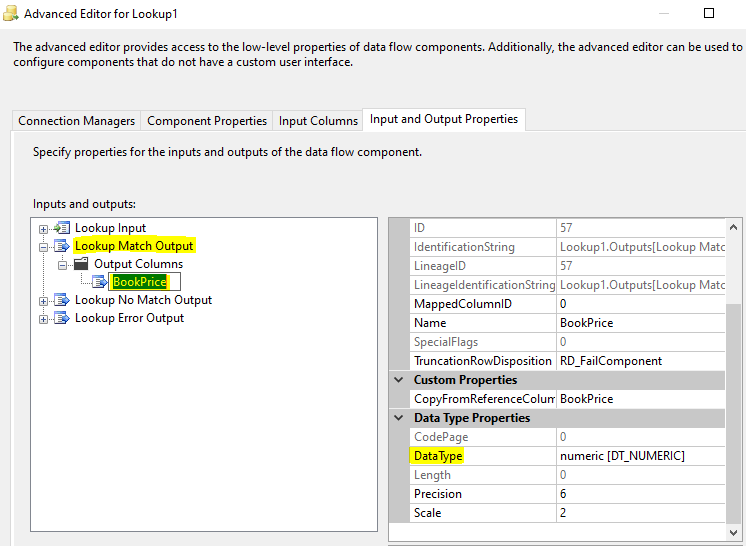Collapse the Custom Properties section

pyautogui.click(x=399, y=380)
